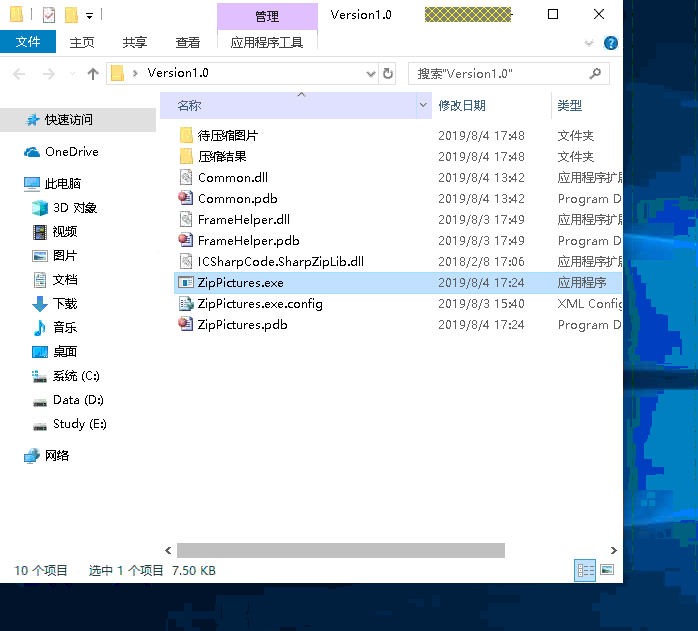This screenshot has width=698, height=631.
Task: Click the search Version1.0 box
Action: pos(509,73)
